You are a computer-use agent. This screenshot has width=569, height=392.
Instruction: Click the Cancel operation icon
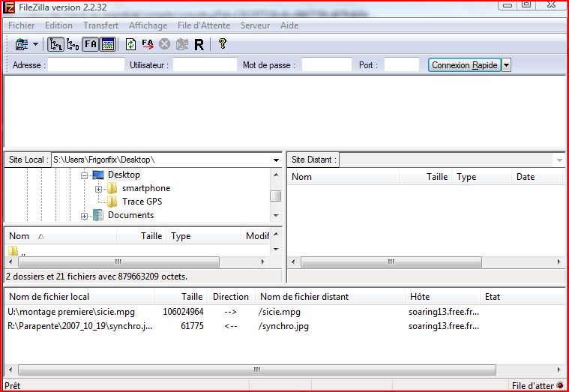(164, 44)
